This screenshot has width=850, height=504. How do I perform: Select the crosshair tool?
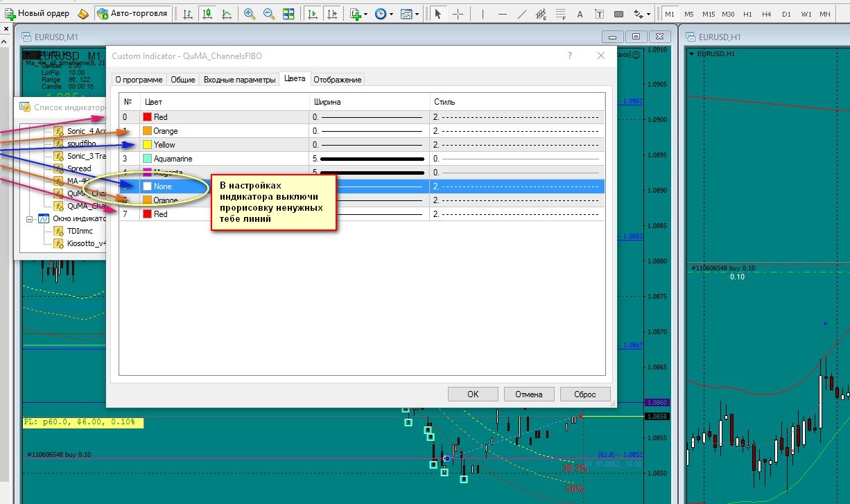pyautogui.click(x=458, y=14)
